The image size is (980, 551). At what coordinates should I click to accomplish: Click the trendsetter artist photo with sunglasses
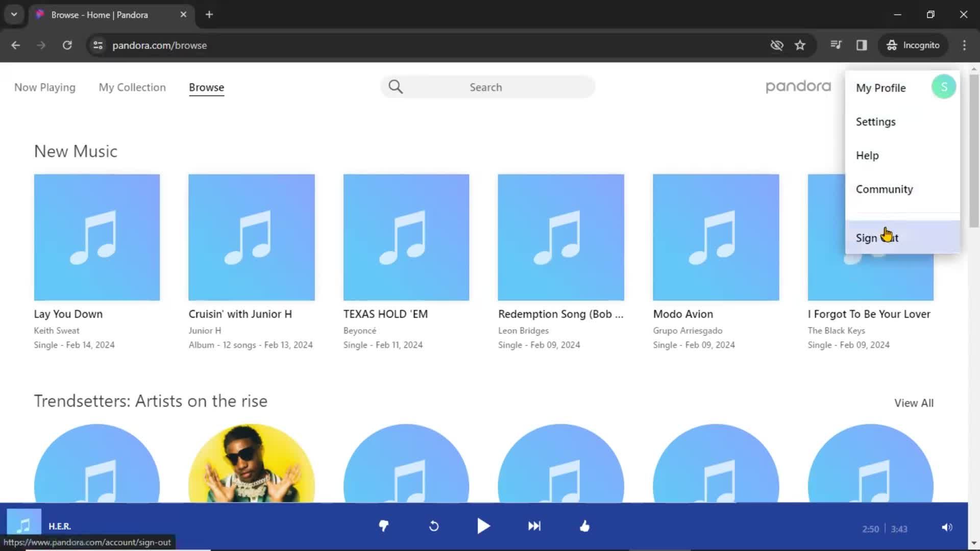coord(252,463)
